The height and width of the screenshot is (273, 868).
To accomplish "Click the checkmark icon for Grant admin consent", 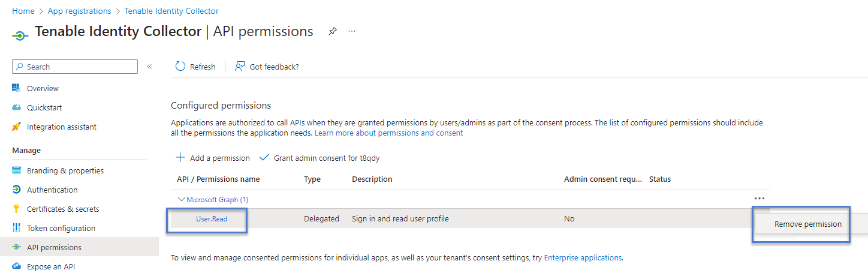I will pyautogui.click(x=264, y=158).
